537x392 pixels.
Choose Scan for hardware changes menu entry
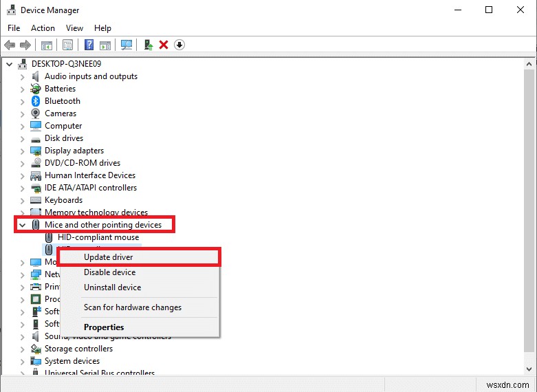pyautogui.click(x=140, y=307)
